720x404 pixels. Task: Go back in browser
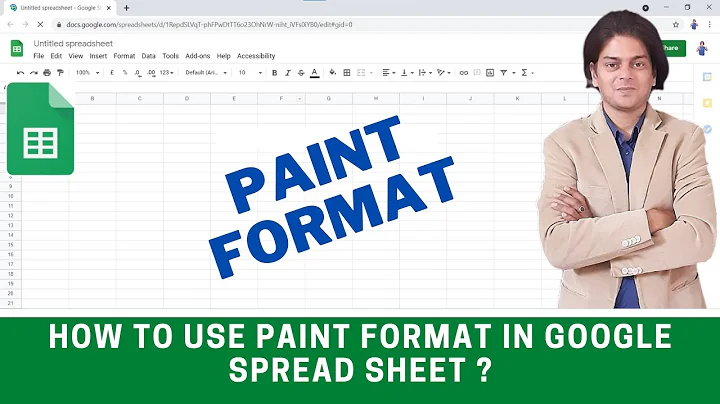click(10, 24)
